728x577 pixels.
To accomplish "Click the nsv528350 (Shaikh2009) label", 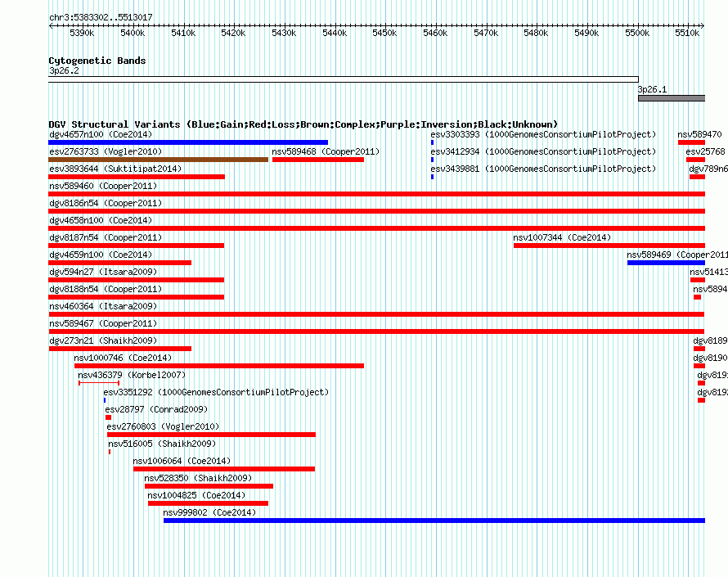I will point(198,478).
